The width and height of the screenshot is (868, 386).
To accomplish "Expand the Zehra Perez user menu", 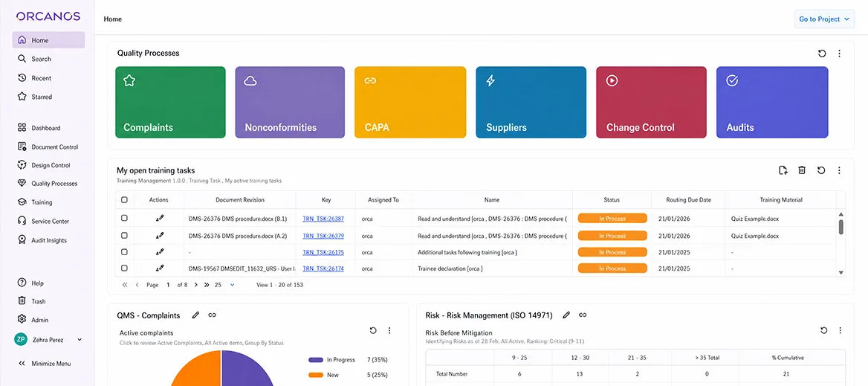I will (80, 339).
